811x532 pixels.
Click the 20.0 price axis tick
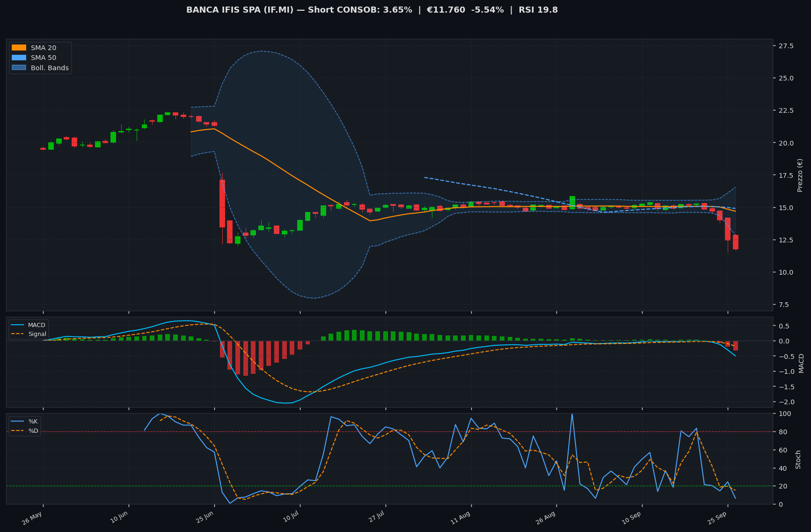click(x=786, y=143)
